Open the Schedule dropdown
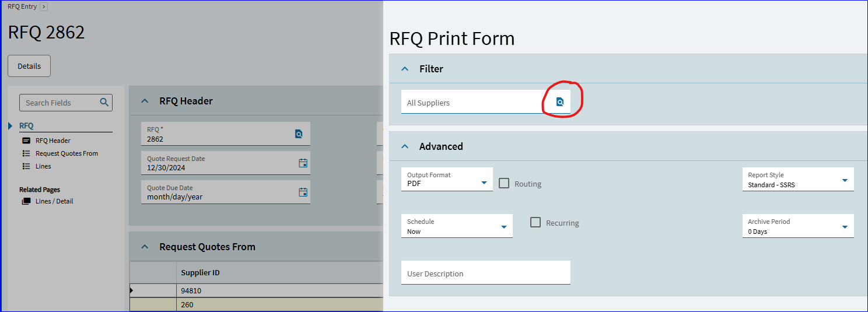Viewport: 868px width, 312px height. [x=457, y=226]
